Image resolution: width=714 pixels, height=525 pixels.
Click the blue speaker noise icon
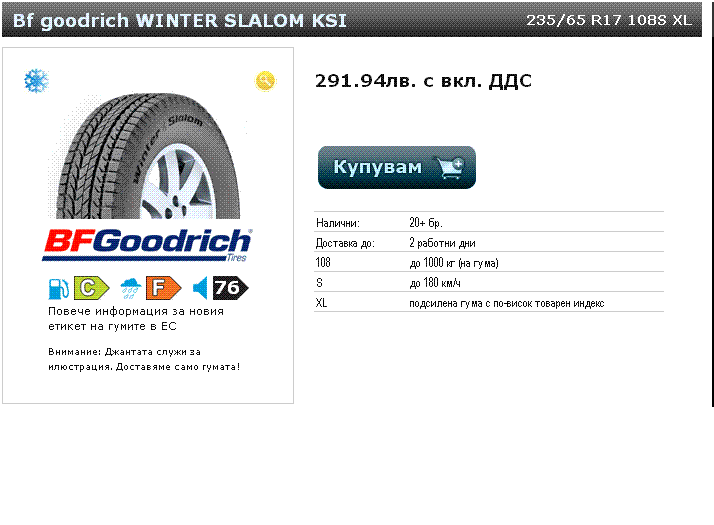[200, 288]
